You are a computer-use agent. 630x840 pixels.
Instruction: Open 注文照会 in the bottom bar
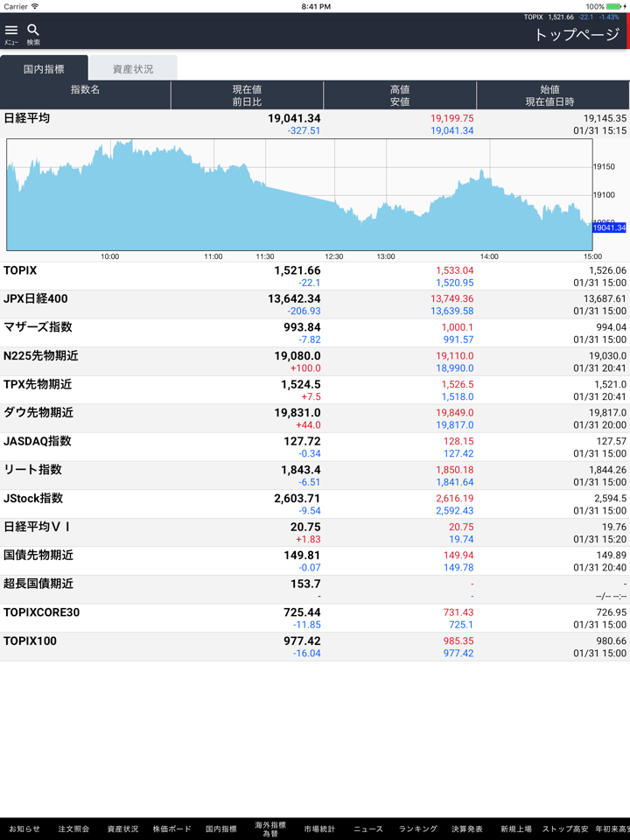pos(73,829)
